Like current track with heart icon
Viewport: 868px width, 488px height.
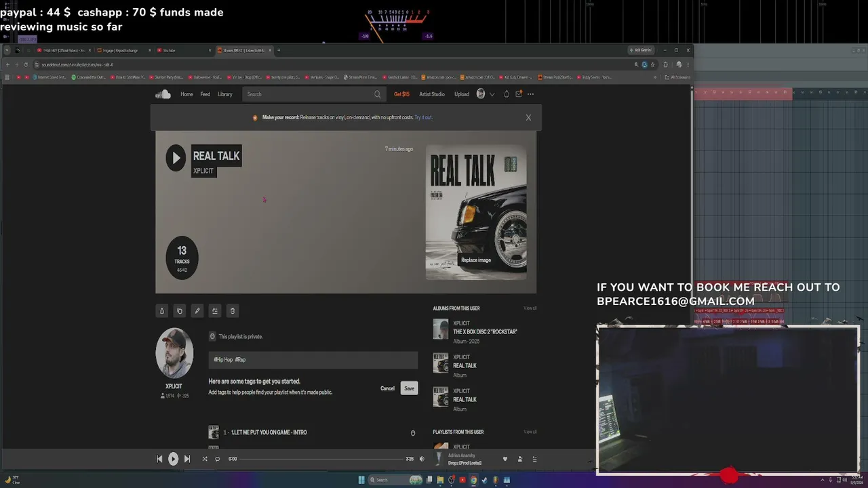click(505, 459)
